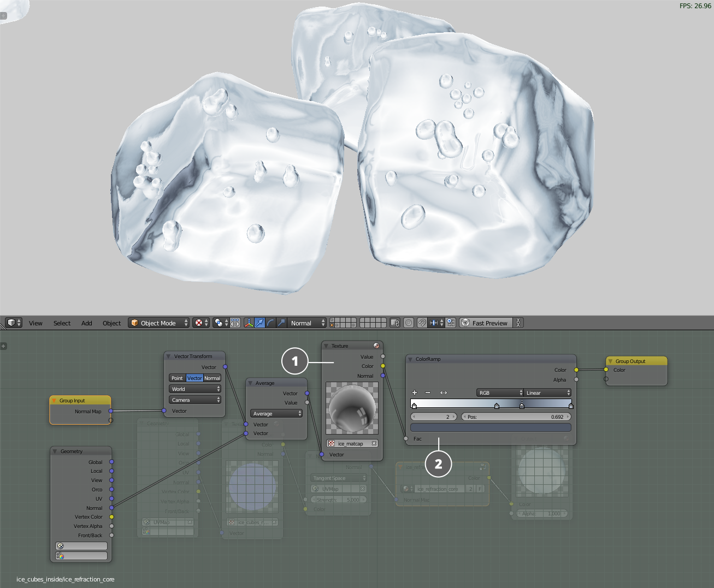714x588 pixels.
Task: Select the translate manipulator arrow icon
Action: (x=260, y=323)
